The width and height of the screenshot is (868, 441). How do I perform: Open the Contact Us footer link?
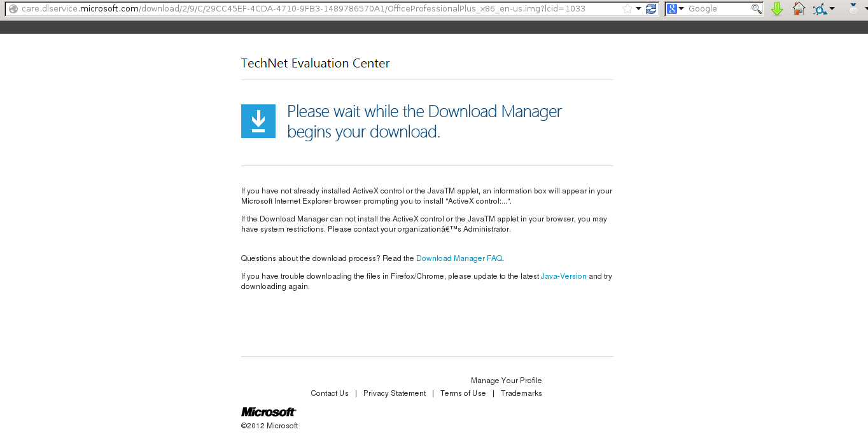pyautogui.click(x=329, y=393)
